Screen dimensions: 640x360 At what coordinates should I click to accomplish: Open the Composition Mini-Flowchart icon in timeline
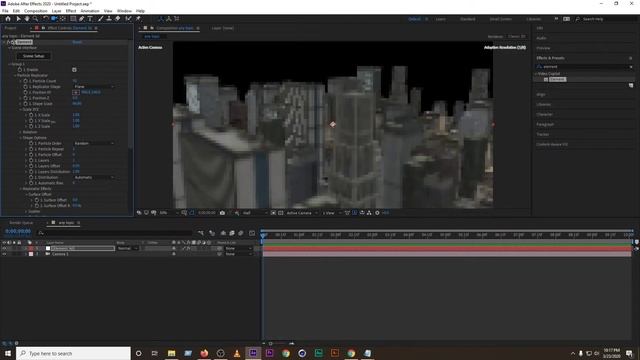(x=200, y=233)
